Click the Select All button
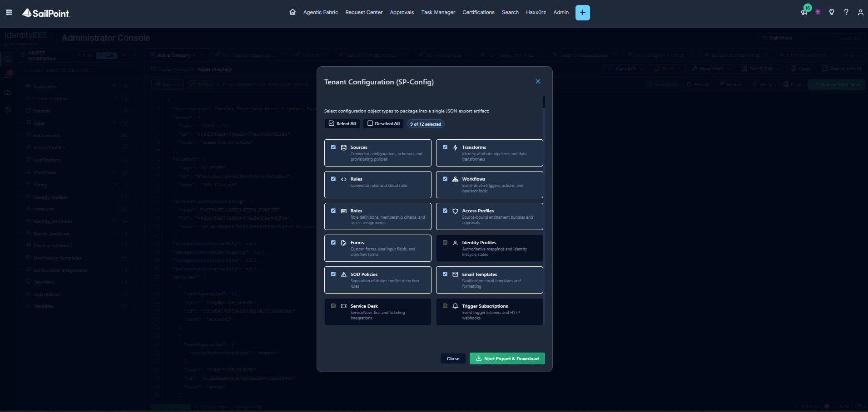Image resolution: width=868 pixels, height=412 pixels. coord(342,123)
